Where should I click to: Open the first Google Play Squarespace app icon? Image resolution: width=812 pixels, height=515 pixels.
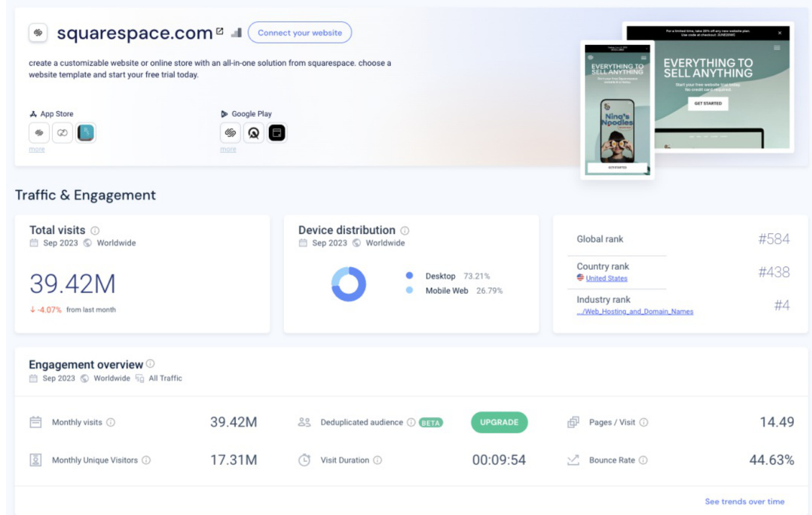[x=230, y=132]
